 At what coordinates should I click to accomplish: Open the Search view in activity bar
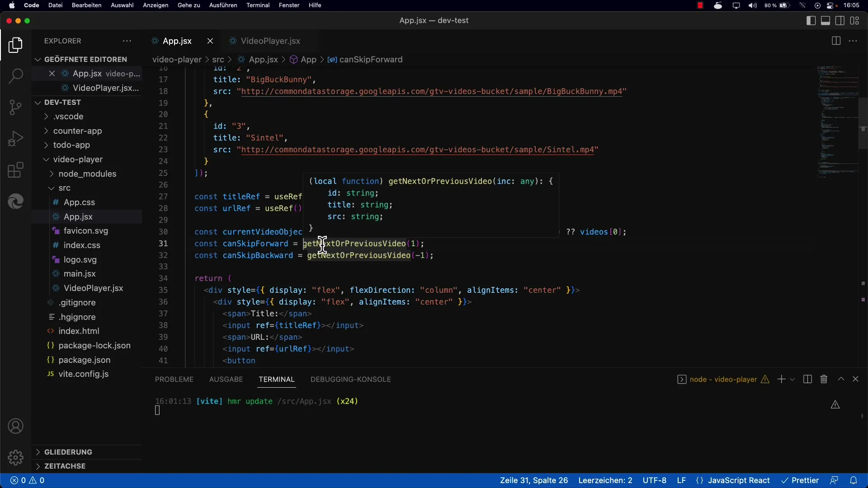click(15, 76)
